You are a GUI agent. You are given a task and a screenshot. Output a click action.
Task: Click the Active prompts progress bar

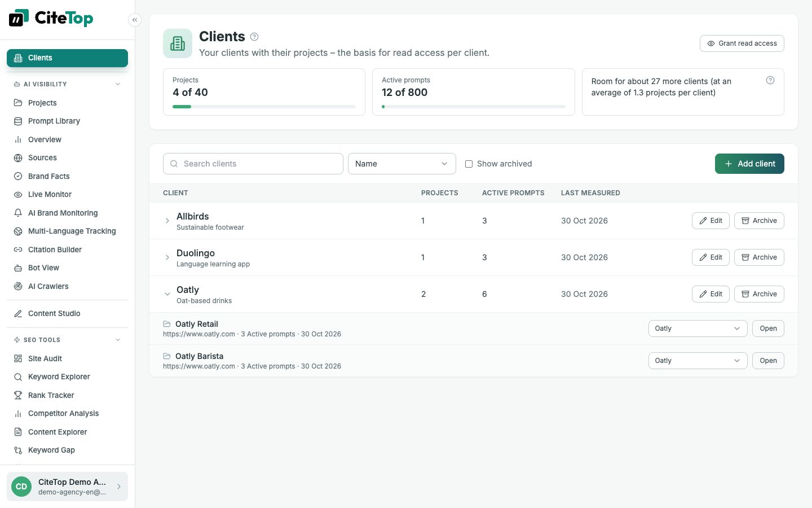[473, 107]
